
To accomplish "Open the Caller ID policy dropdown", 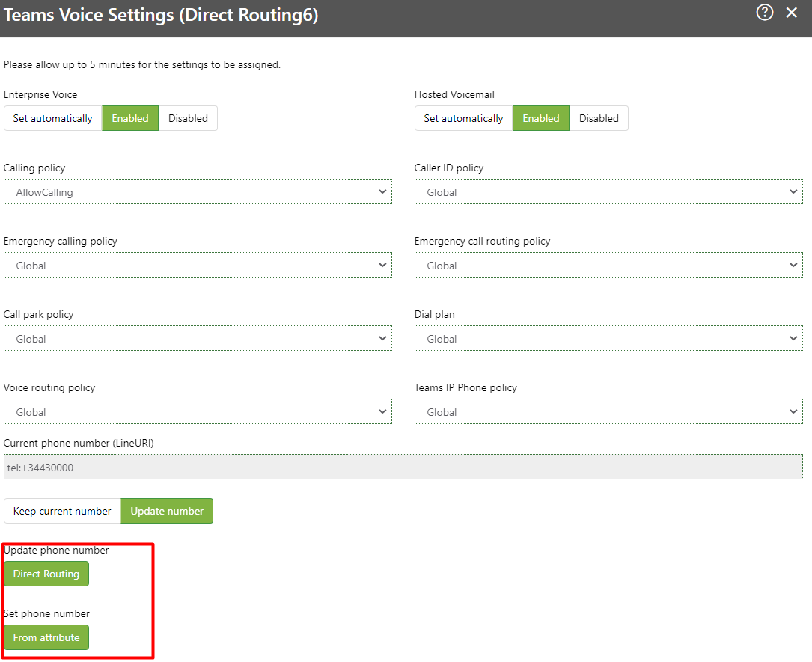I will point(608,192).
